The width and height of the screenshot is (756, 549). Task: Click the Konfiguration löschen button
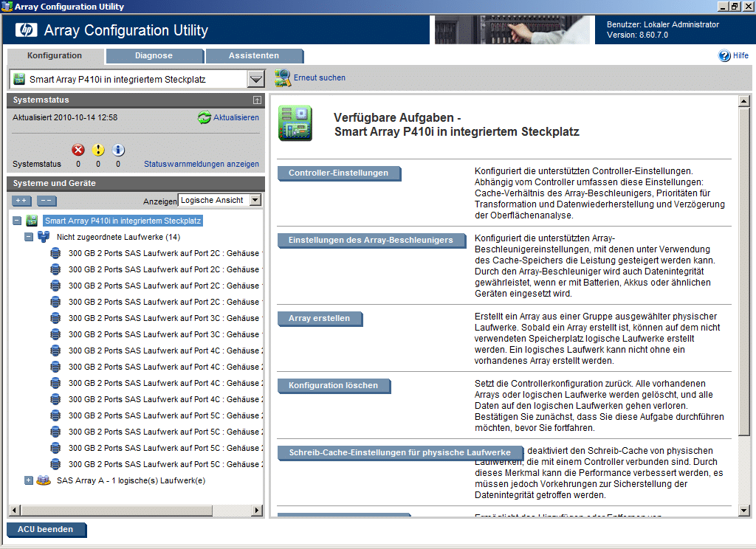tap(333, 386)
